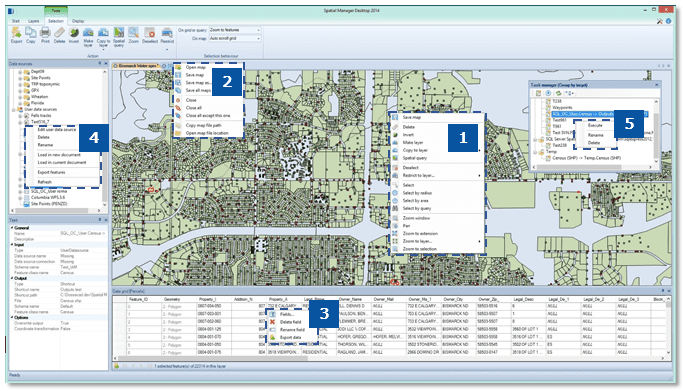Switch to the Layers ribbon tab
The width and height of the screenshot is (683, 391).
[x=34, y=21]
